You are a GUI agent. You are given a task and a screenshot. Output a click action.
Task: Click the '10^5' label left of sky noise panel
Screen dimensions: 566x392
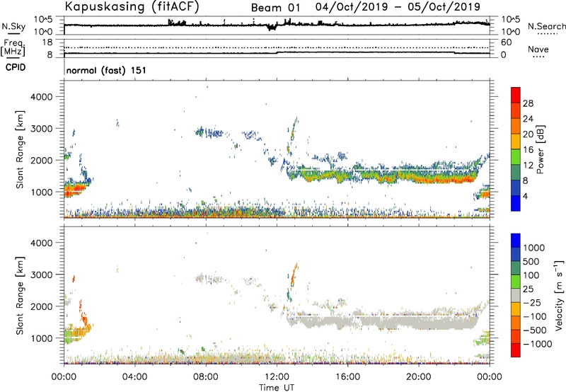point(43,21)
